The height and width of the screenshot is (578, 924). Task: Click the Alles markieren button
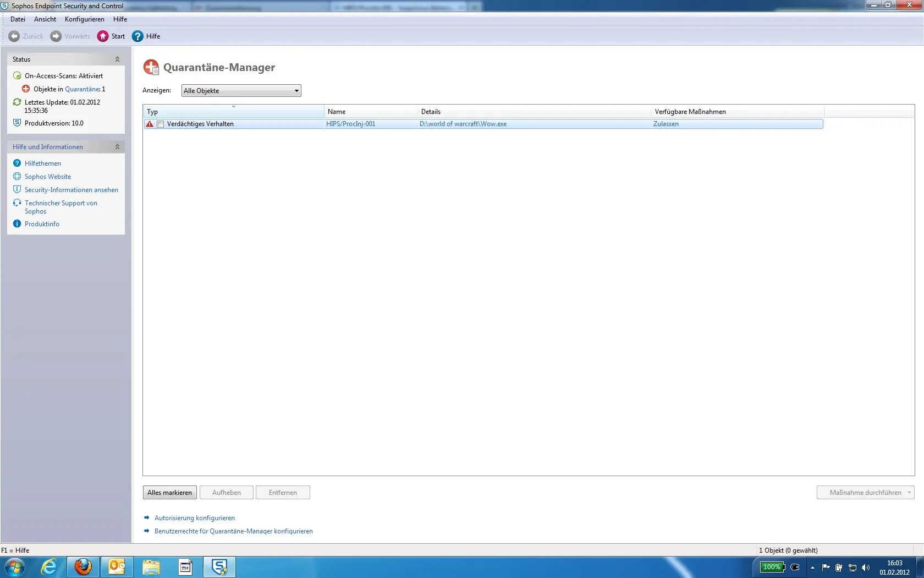point(169,493)
